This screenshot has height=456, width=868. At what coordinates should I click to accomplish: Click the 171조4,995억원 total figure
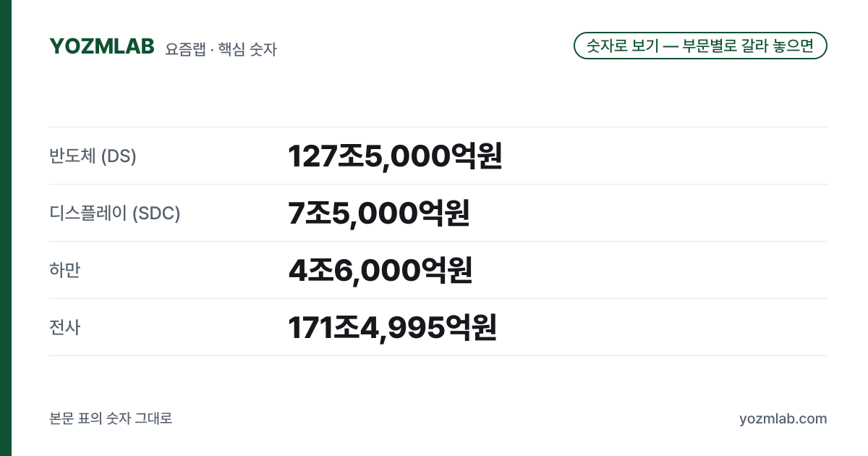pos(392,327)
